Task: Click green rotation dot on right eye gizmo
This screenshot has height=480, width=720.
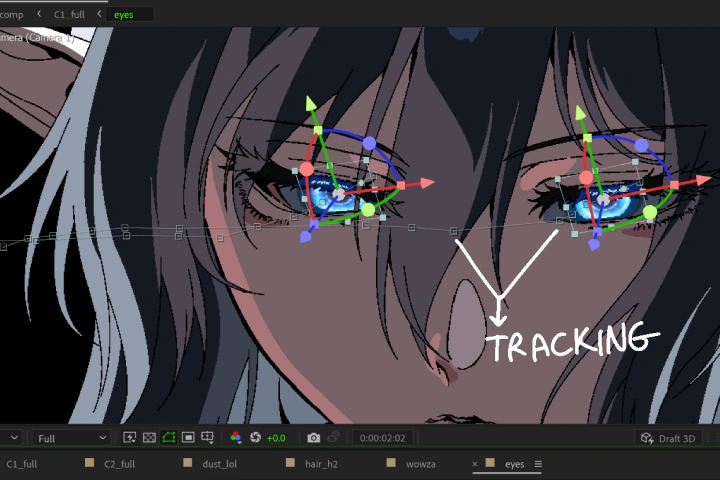Action: pyautogui.click(x=650, y=212)
